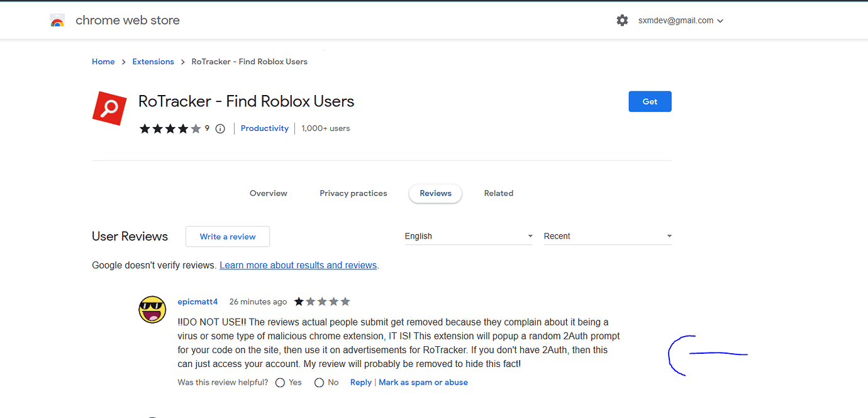Open the Related tab
This screenshot has height=418, width=868.
pyautogui.click(x=498, y=193)
